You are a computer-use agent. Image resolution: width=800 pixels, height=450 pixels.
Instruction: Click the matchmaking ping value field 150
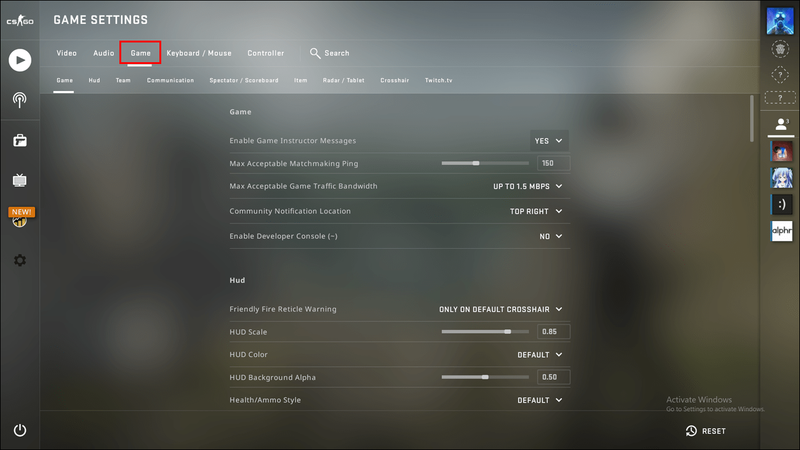tap(554, 163)
